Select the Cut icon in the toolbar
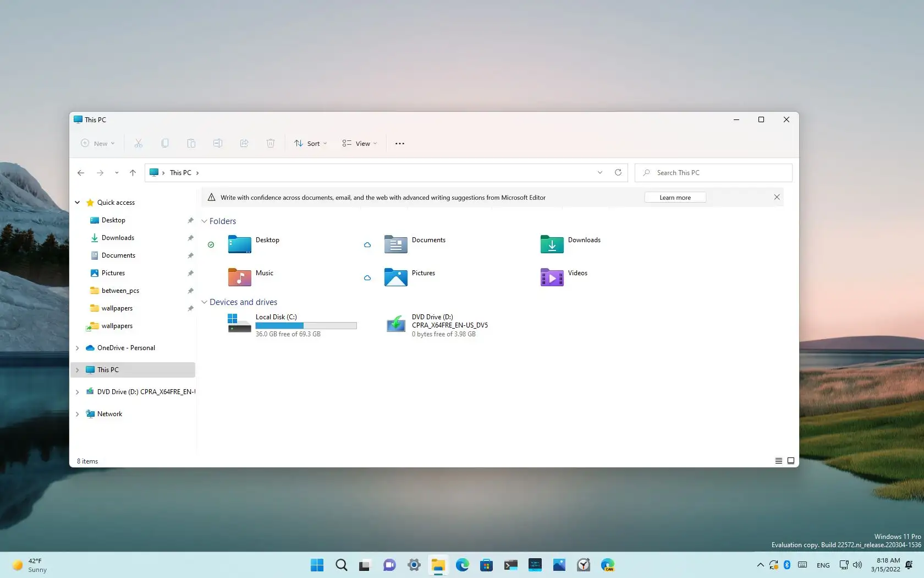This screenshot has width=924, height=578. click(138, 143)
